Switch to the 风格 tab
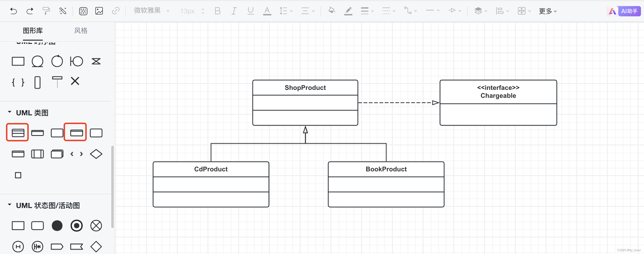This screenshot has height=254, width=644. [81, 31]
